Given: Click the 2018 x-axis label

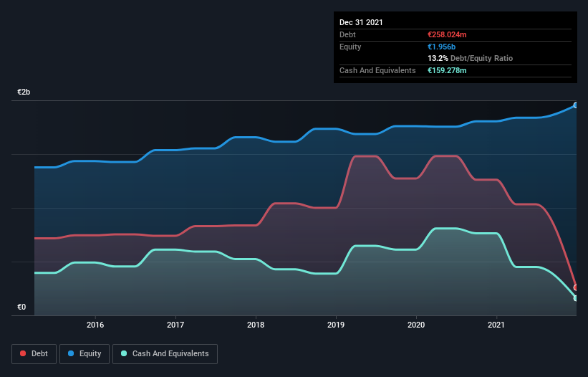Looking at the screenshot, I should tap(256, 325).
